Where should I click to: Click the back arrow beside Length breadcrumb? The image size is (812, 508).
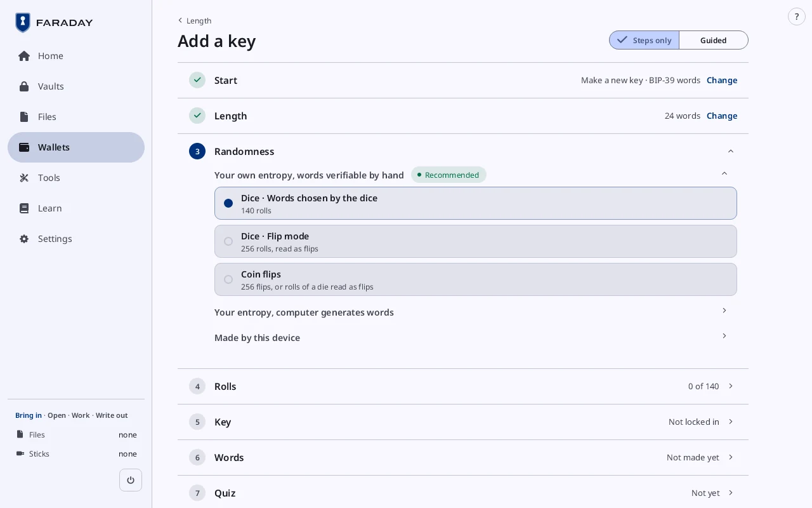(x=180, y=20)
